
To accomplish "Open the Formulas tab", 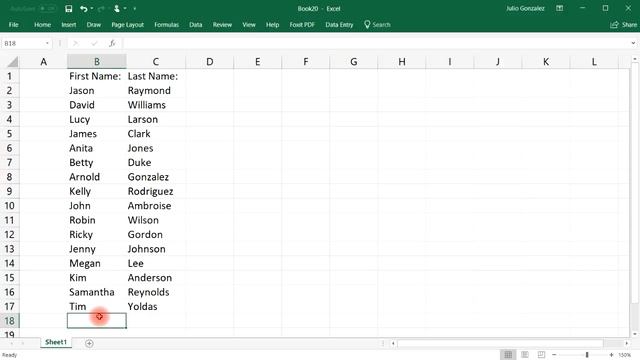I will pos(166,25).
